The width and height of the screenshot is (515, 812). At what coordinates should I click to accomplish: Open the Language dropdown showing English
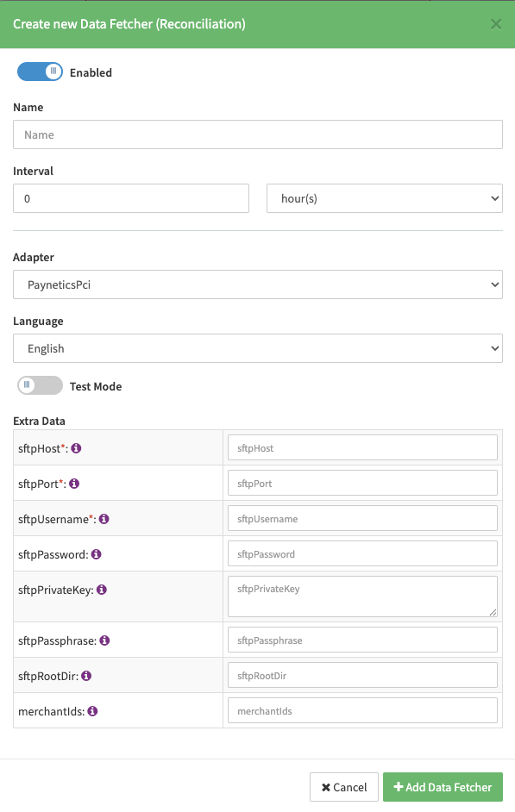257,348
